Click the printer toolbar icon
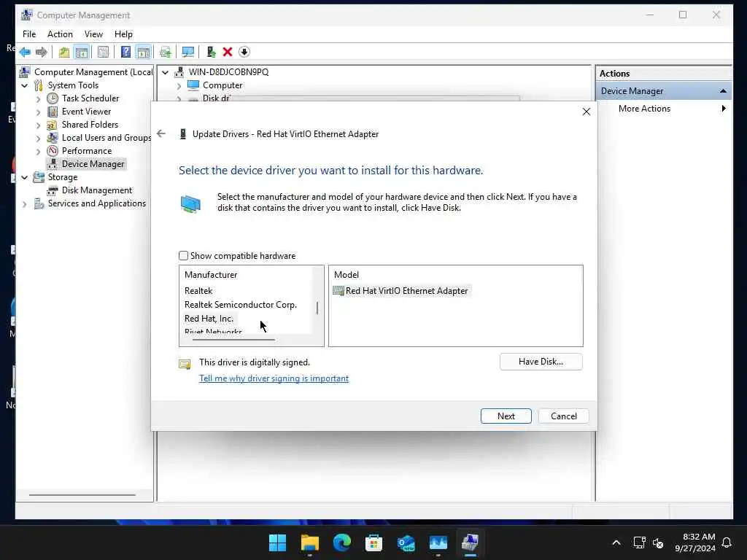The image size is (747, 560). pyautogui.click(x=166, y=52)
